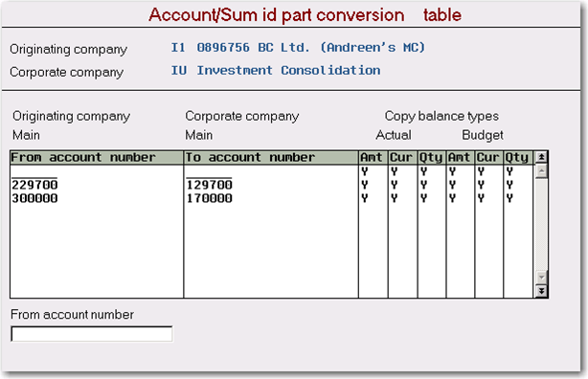
Task: Toggle Budget Amt flag in the 300000 row
Action: [x=452, y=198]
